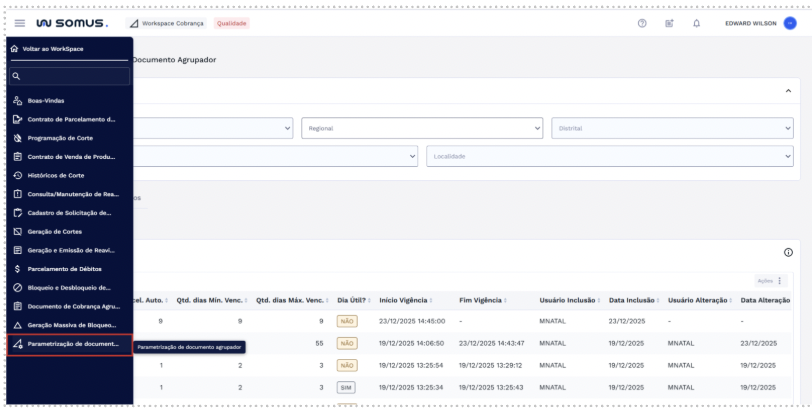
Task: Click the Edward Wilson user avatar
Action: pos(790,23)
